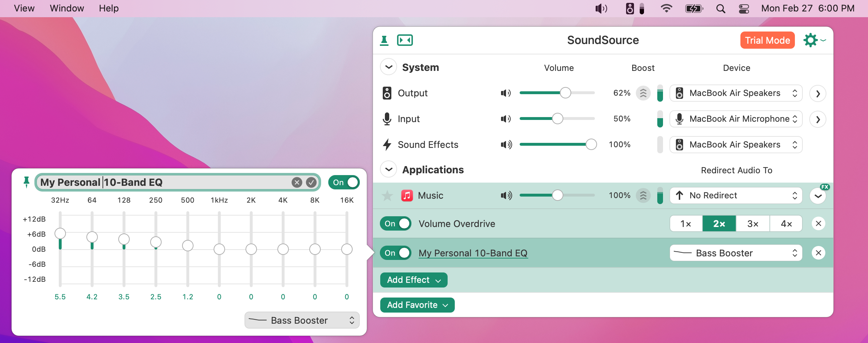Adjust the 16K EQ band slider
The height and width of the screenshot is (343, 868).
click(347, 249)
